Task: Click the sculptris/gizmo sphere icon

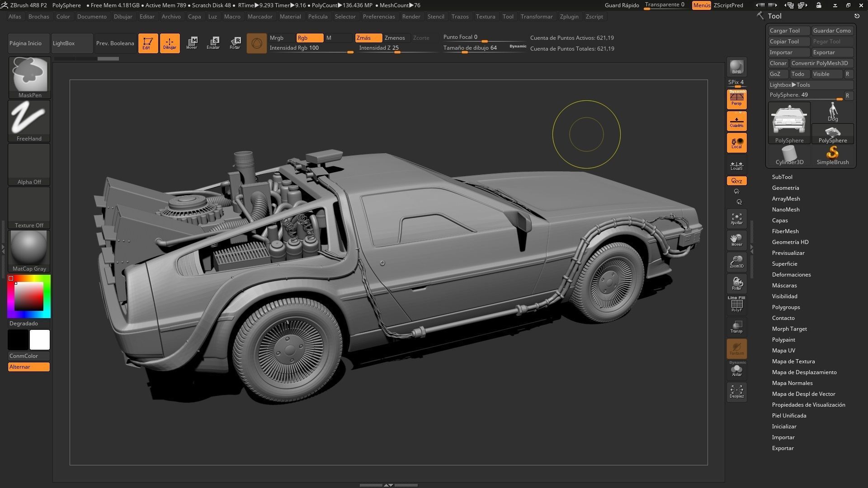Action: coord(256,43)
